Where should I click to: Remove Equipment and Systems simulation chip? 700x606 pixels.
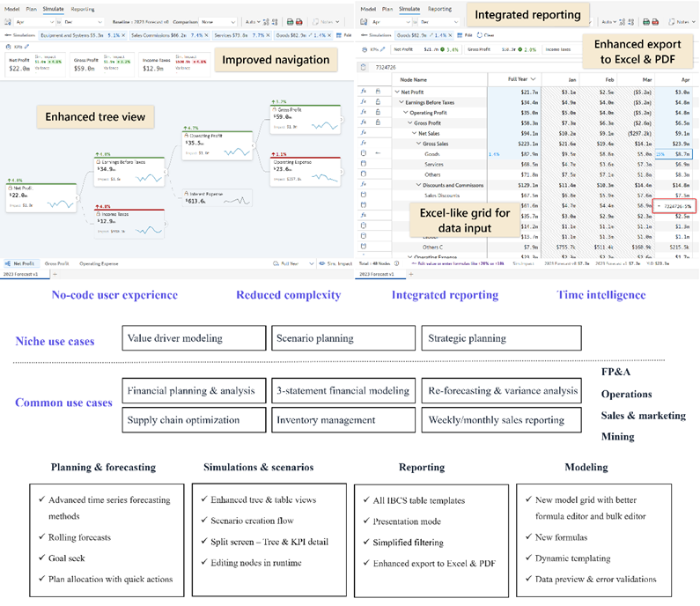(x=123, y=35)
